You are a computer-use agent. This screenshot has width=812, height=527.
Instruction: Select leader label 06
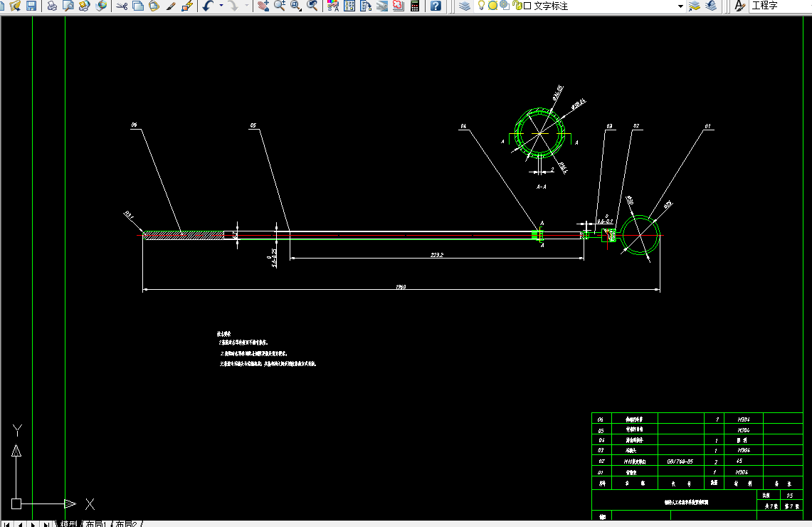[134, 125]
